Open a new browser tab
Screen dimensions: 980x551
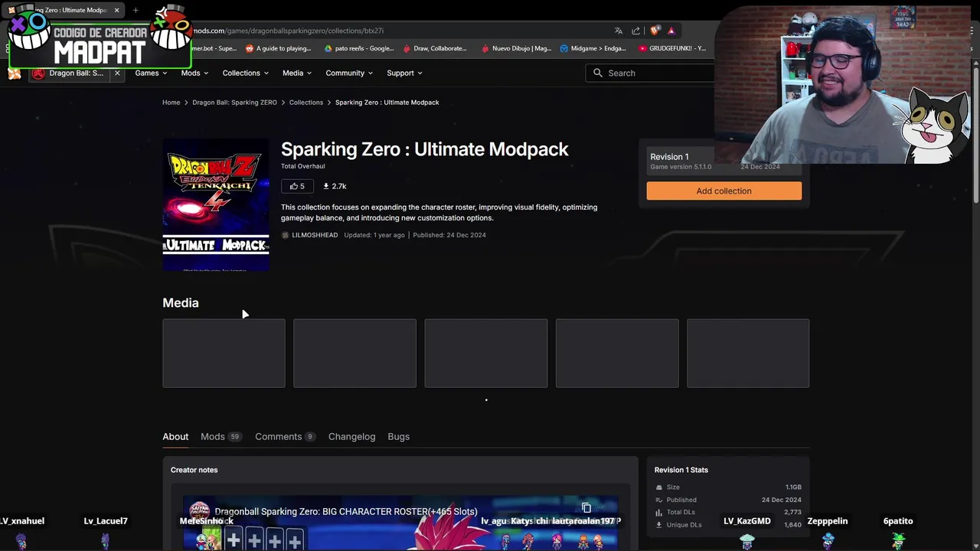coord(136,10)
